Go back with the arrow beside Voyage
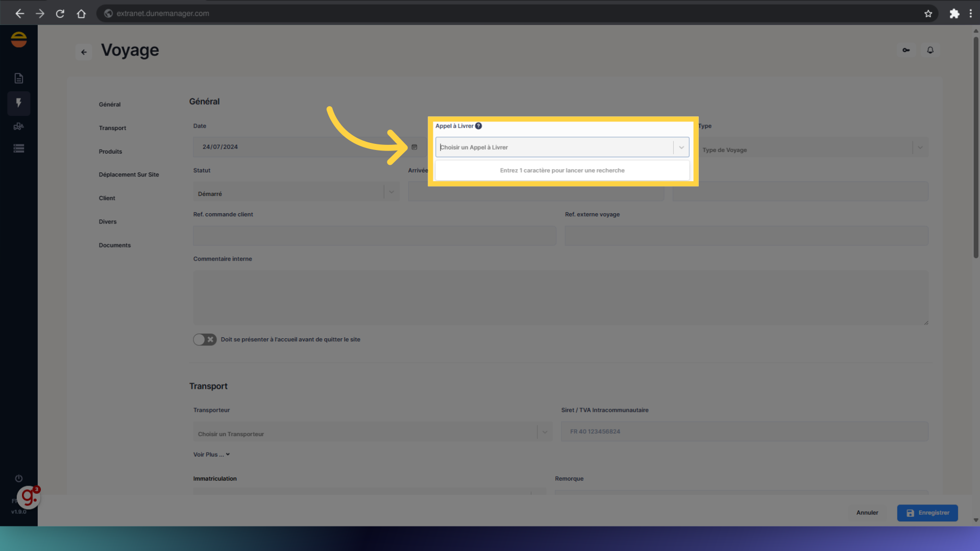This screenshot has height=551, width=980. tap(84, 52)
